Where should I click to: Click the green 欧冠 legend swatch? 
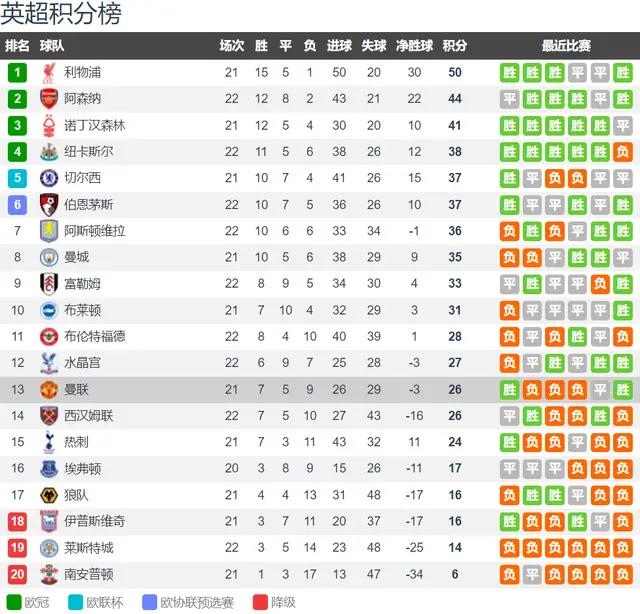click(14, 602)
